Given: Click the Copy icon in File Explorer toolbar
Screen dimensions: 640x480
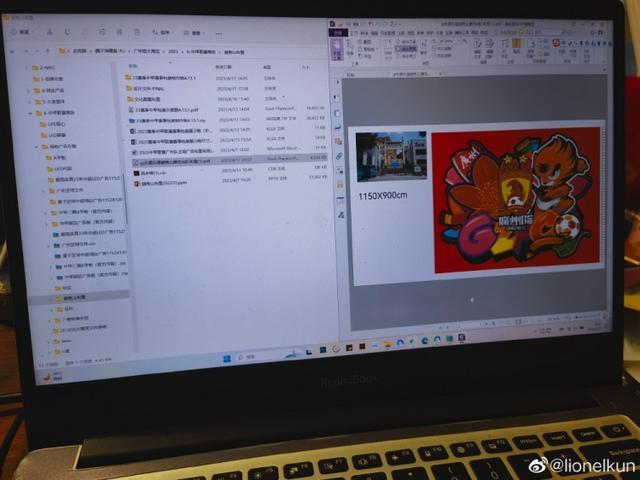Looking at the screenshot, I should 67,32.
